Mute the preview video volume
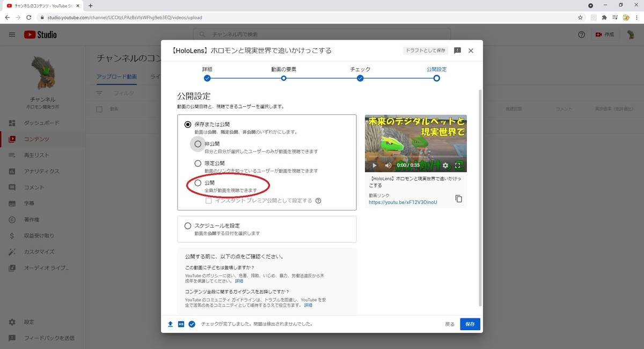644x349 pixels. click(388, 165)
